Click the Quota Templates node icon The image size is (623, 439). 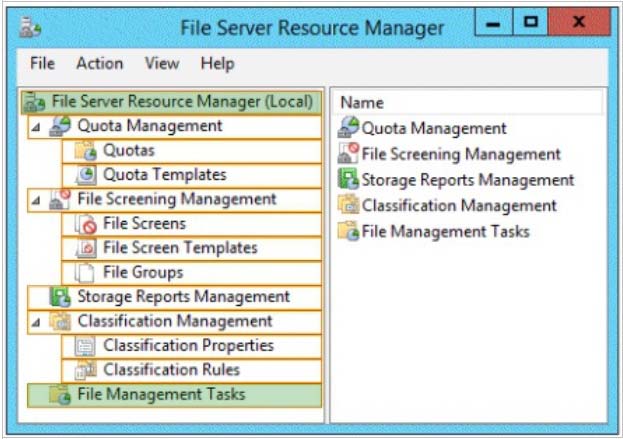pos(86,175)
